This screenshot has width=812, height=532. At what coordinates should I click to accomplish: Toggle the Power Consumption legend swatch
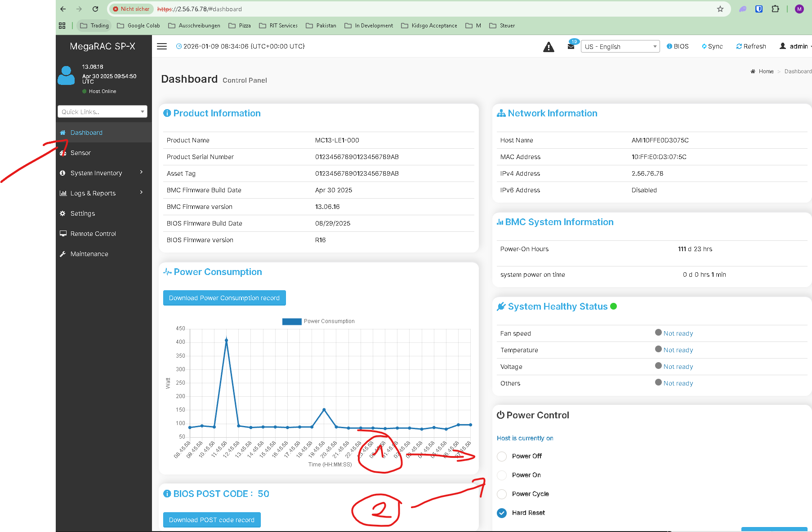(x=292, y=321)
